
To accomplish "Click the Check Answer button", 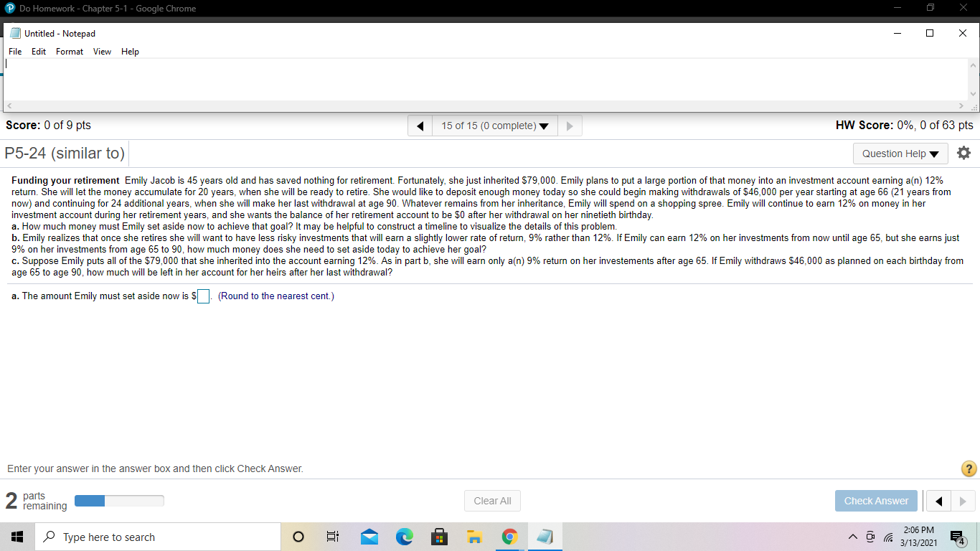I will tap(876, 500).
